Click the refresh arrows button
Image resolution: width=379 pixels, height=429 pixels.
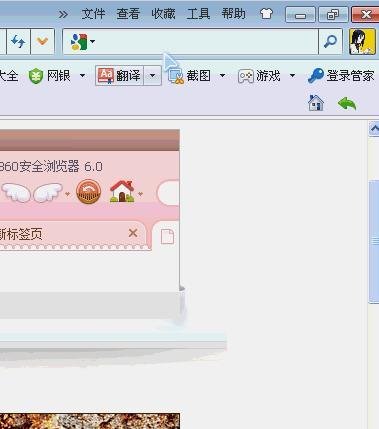18,41
